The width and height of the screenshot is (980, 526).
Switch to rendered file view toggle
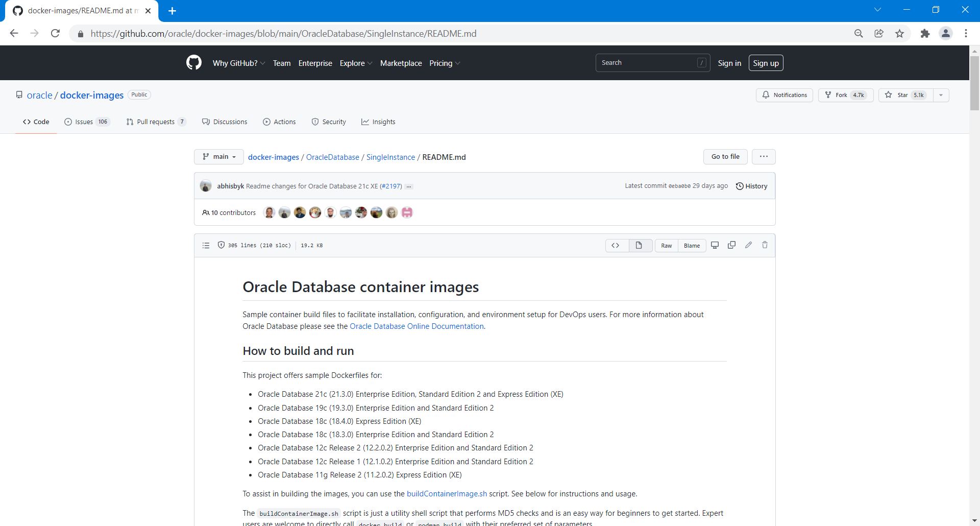pos(639,246)
